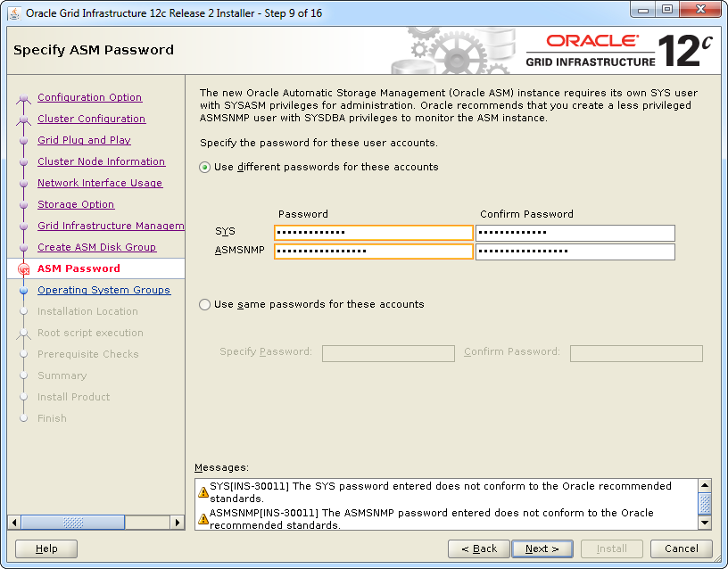Focus the SYS password field
Screen dimensions: 728x569
(373, 233)
